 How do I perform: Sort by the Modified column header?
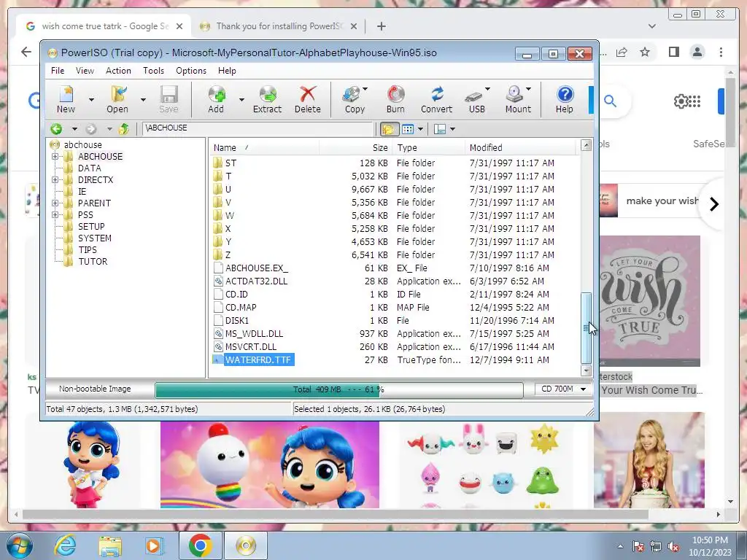[x=519, y=147]
